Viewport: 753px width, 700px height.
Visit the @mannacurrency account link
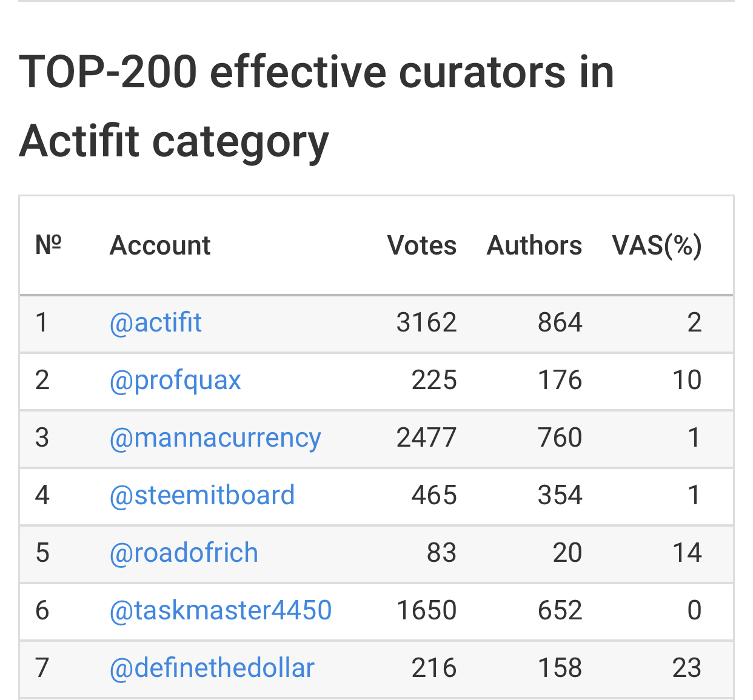pyautogui.click(x=215, y=438)
